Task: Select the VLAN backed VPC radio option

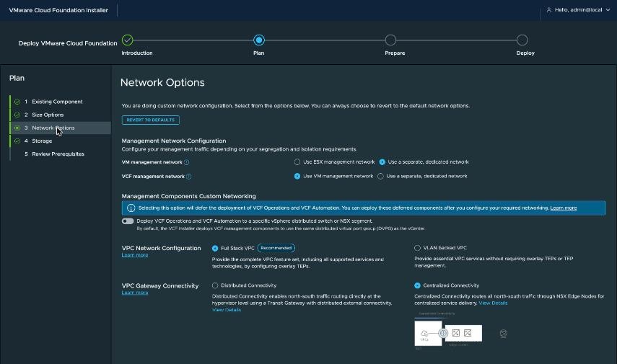Action: click(x=417, y=248)
